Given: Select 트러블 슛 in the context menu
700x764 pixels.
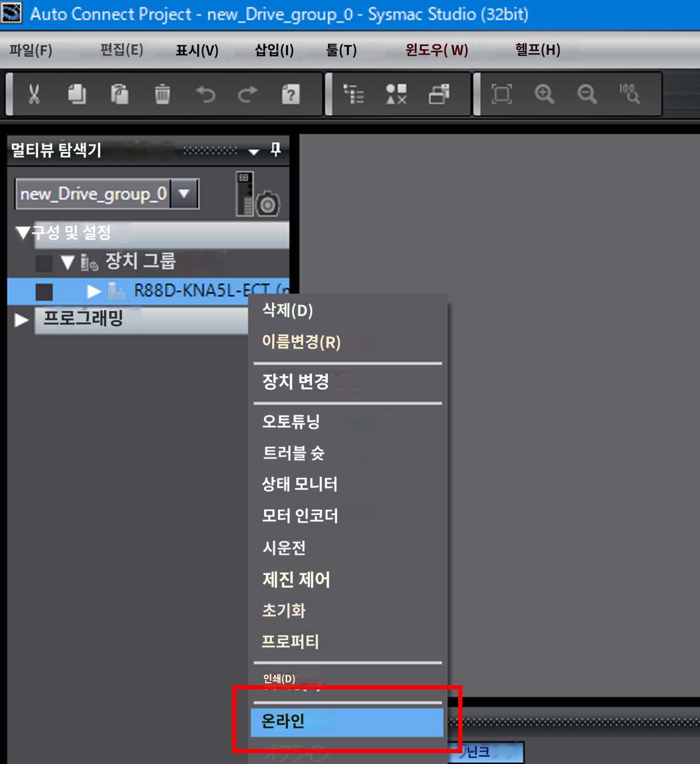Looking at the screenshot, I should pos(347,453).
